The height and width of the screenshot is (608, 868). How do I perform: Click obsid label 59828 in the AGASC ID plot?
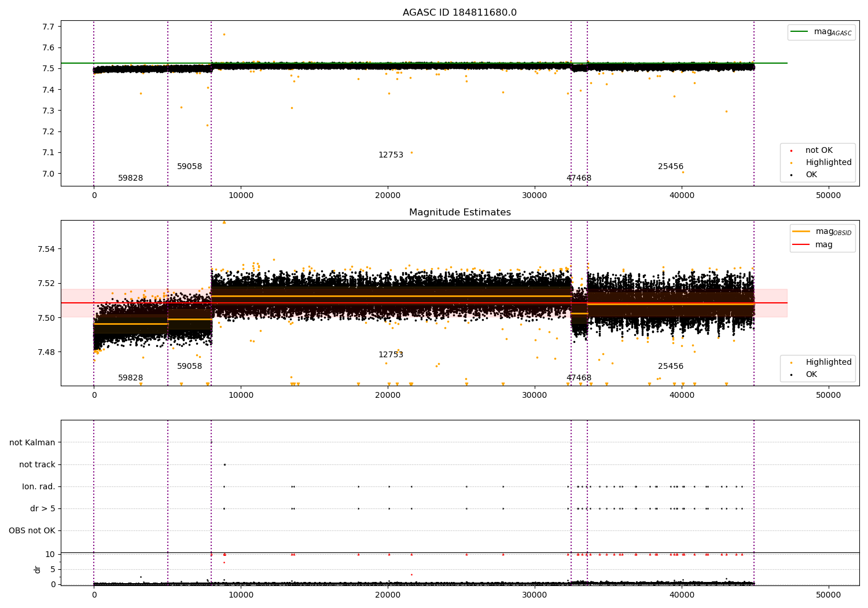coord(130,178)
